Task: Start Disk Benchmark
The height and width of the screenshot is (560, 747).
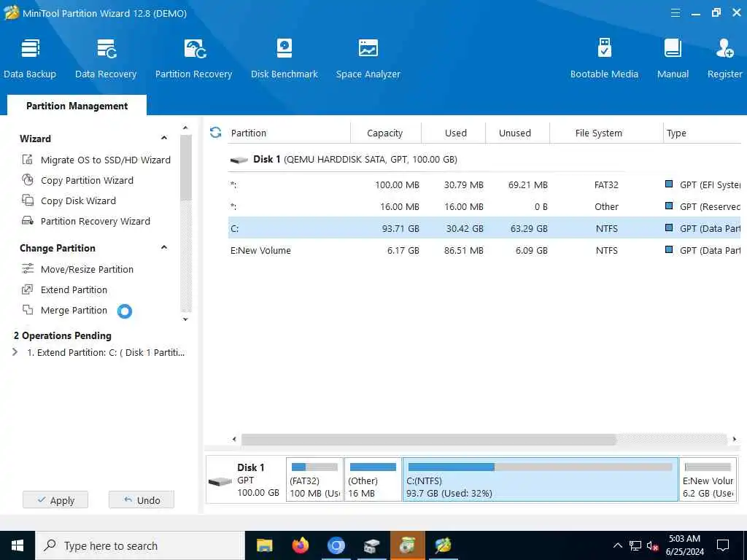Action: [x=285, y=58]
